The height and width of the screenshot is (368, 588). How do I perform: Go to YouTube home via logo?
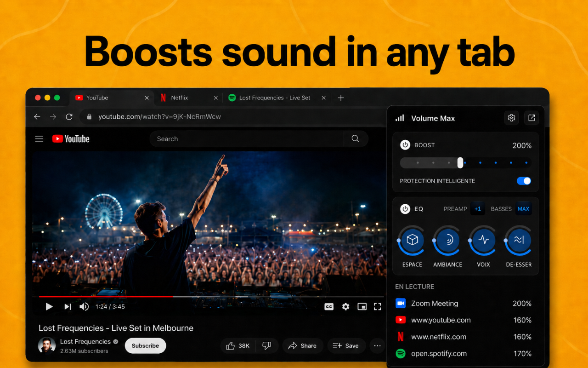71,139
